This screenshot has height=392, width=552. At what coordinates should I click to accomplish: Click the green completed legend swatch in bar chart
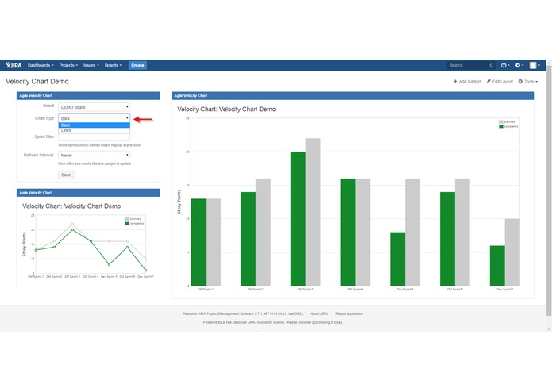500,126
